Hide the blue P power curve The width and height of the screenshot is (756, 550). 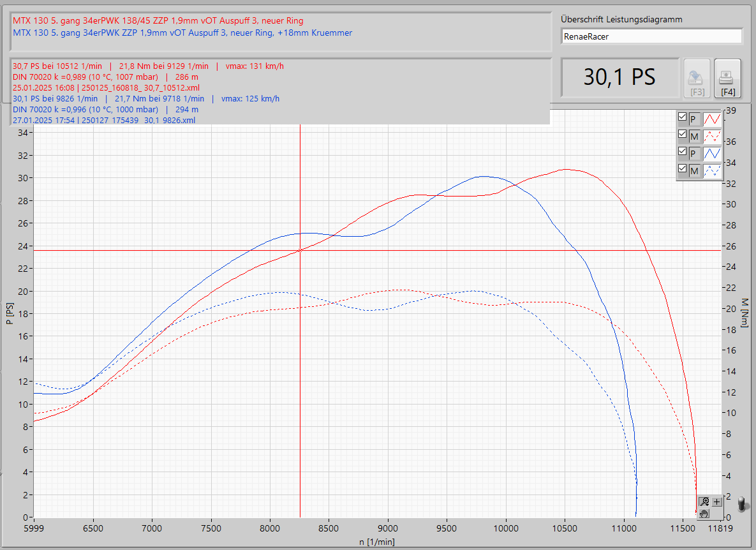click(x=683, y=152)
